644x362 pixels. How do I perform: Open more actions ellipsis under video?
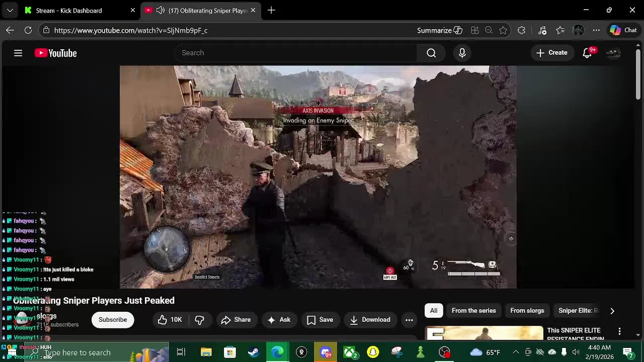click(409, 320)
